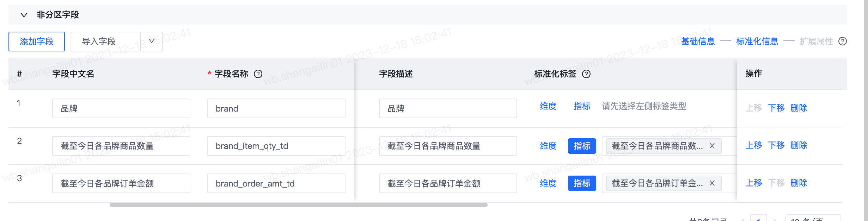Switch to 标准化信息 step

(x=757, y=42)
